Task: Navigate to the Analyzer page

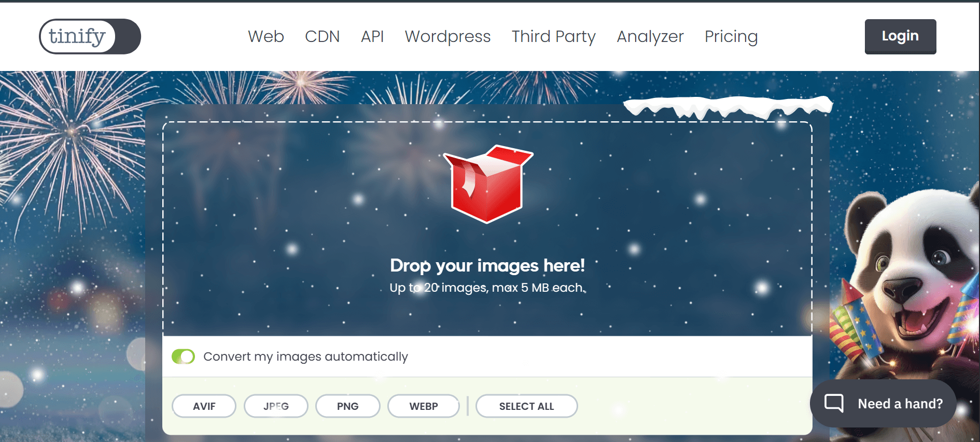Action: coord(650,36)
